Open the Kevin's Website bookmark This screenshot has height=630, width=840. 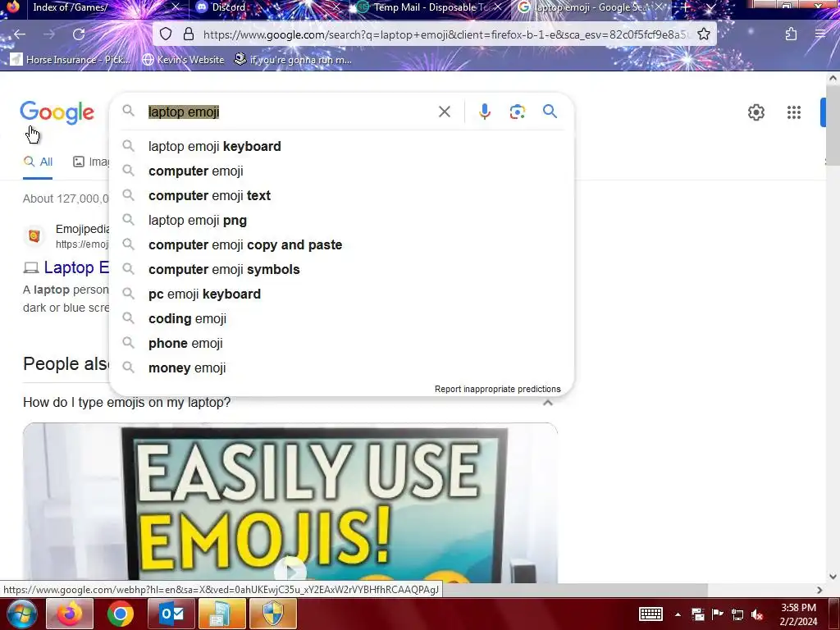tap(183, 59)
